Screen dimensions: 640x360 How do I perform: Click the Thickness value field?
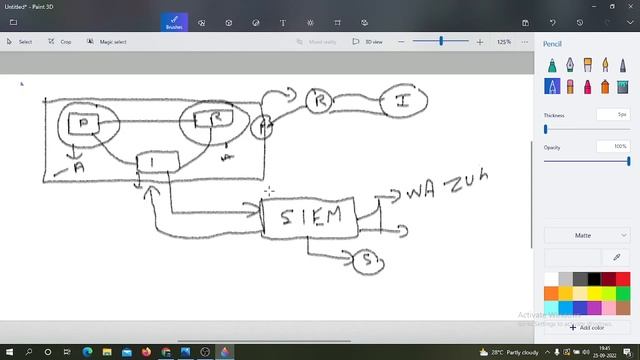click(613, 115)
